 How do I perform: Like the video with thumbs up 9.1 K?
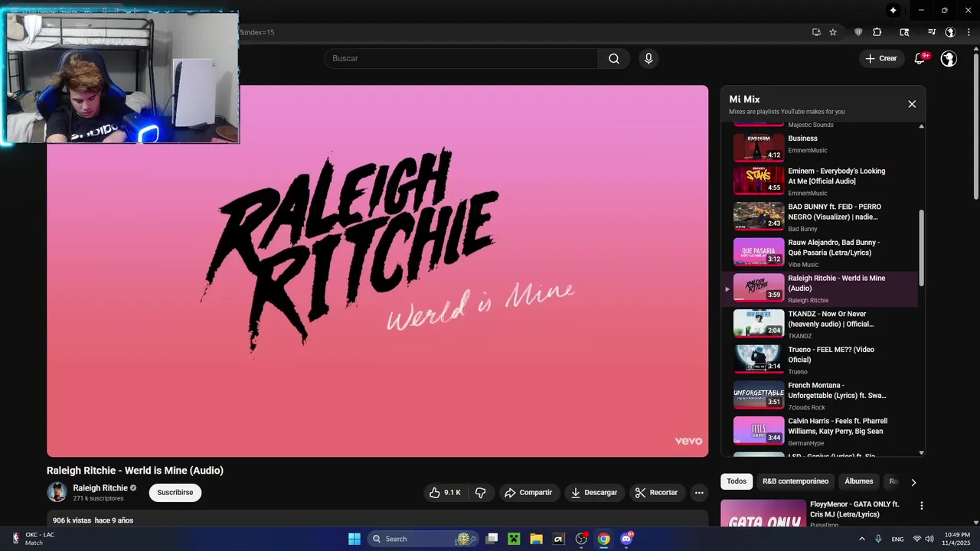coord(445,493)
